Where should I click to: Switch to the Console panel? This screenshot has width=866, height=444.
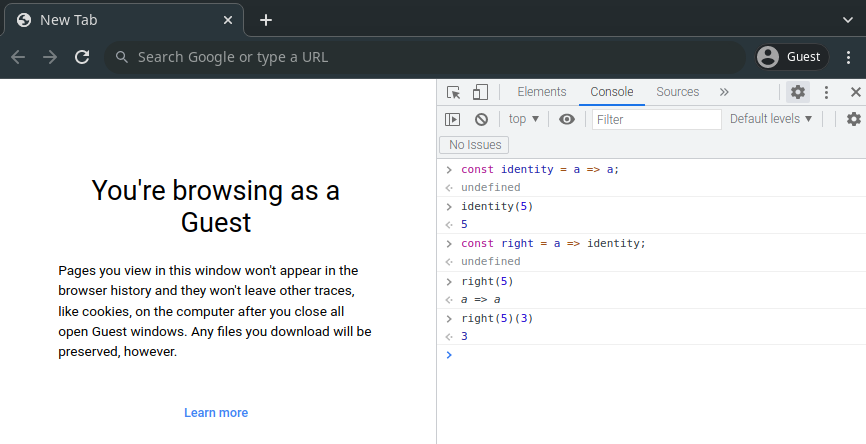point(611,92)
